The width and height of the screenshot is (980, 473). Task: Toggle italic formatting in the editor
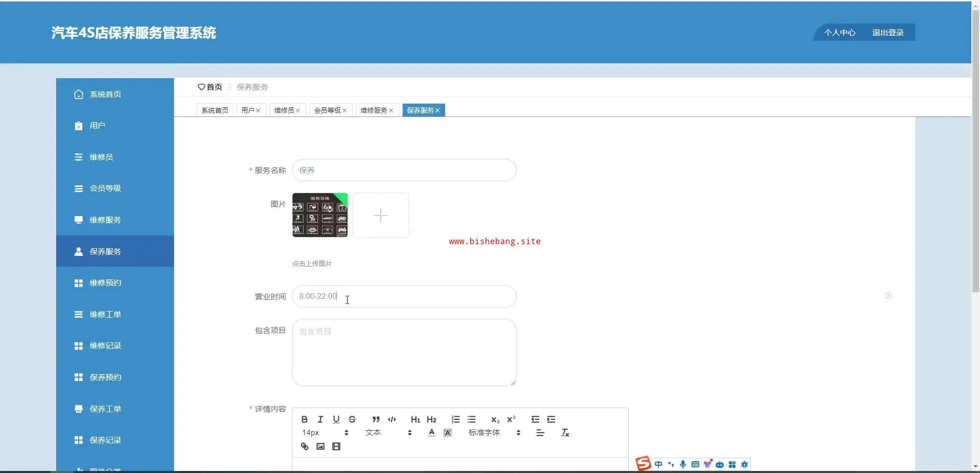(x=320, y=419)
